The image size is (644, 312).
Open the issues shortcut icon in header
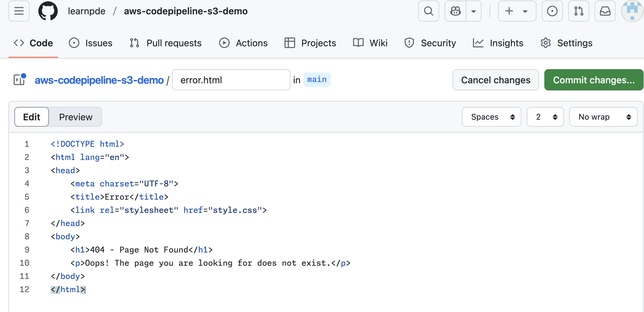[x=552, y=11]
